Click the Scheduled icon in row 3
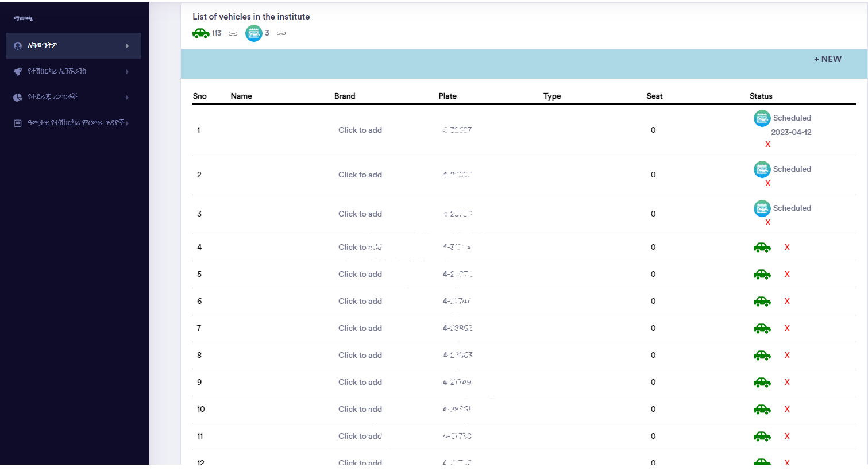This screenshot has width=868, height=475. coord(762,208)
